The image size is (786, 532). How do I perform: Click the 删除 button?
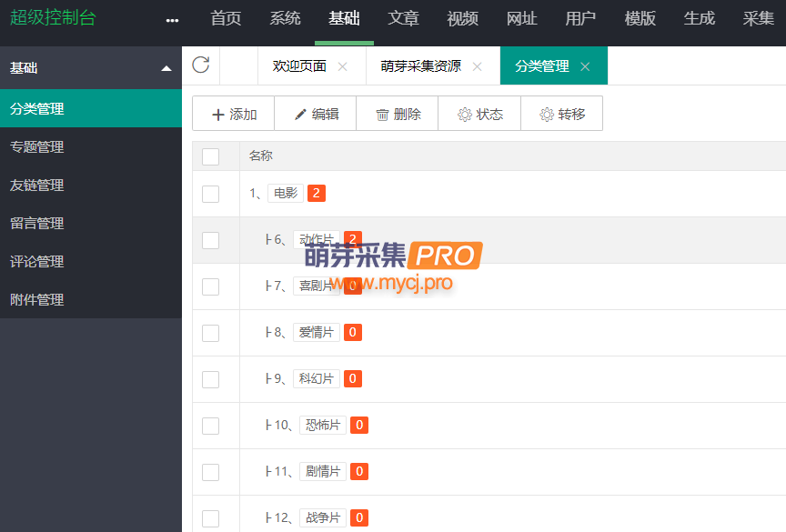click(398, 114)
